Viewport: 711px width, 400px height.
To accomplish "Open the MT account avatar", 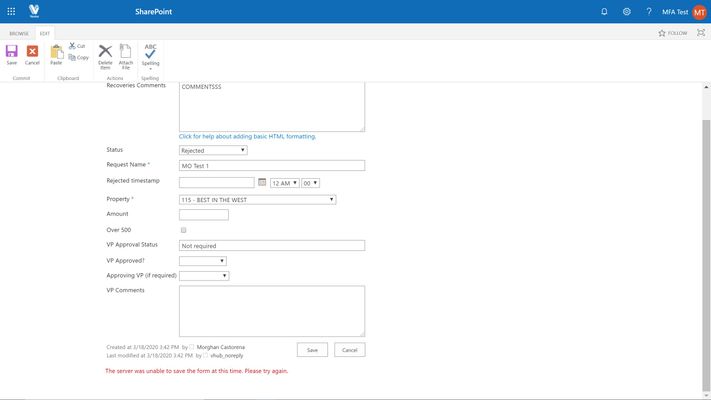I will (699, 12).
